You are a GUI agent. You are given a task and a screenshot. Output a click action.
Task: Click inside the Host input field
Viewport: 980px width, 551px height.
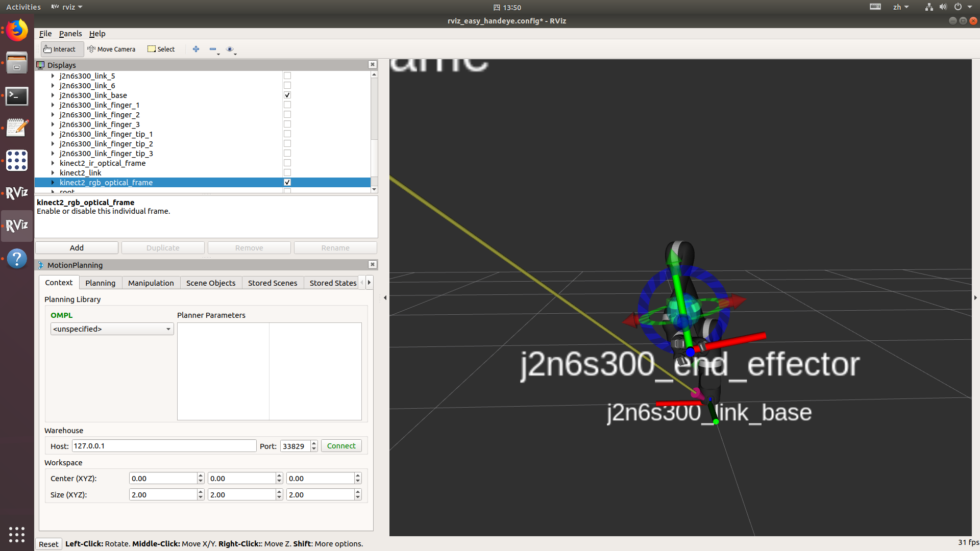coord(163,445)
